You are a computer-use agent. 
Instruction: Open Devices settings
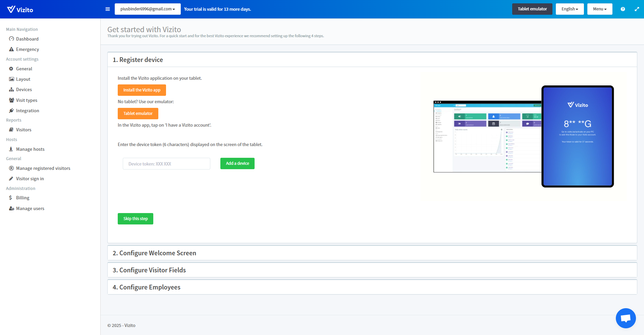coord(24,89)
